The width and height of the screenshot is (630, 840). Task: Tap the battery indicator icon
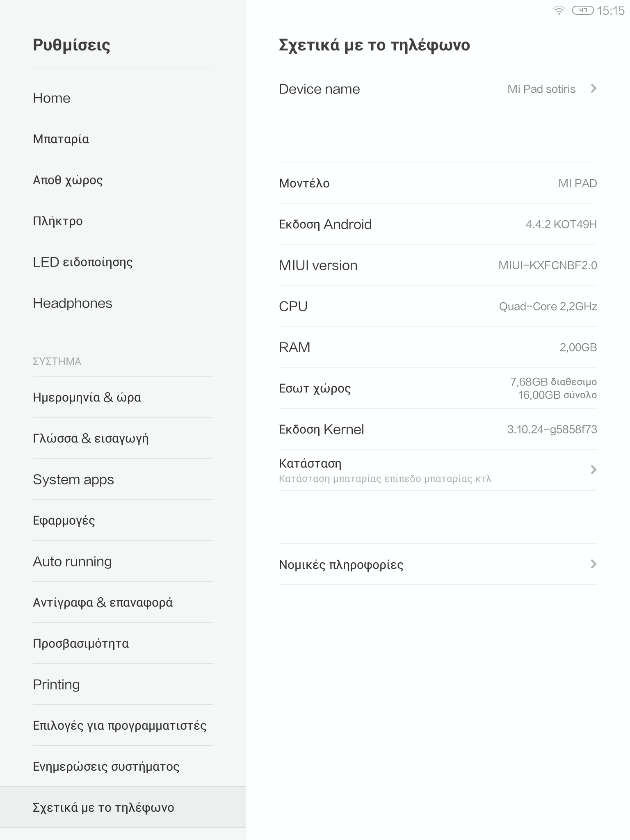(582, 11)
